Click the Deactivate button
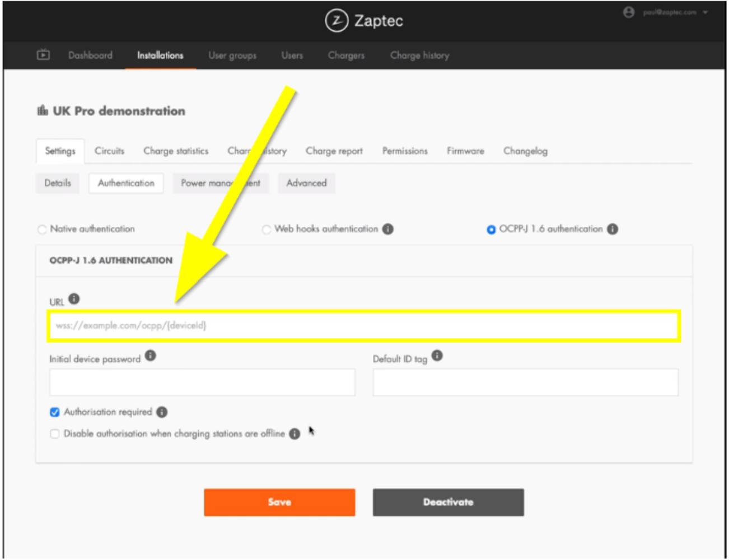Image resolution: width=729 pixels, height=560 pixels. (x=448, y=502)
